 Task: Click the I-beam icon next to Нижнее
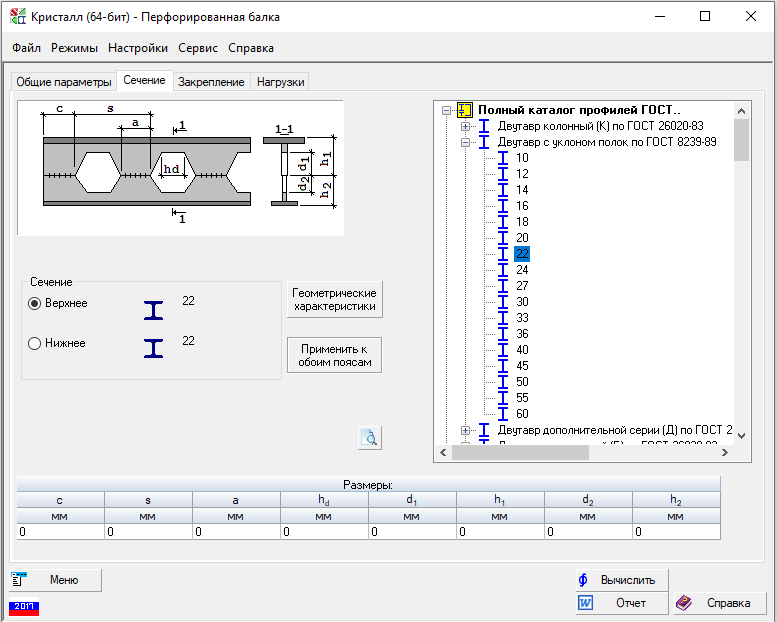[x=153, y=348]
